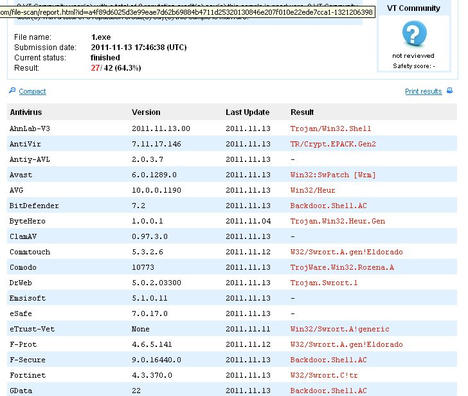Select the Trojan/Win32.Shell result for AhnLab-V3
The width and height of the screenshot is (468, 396).
[331, 129]
